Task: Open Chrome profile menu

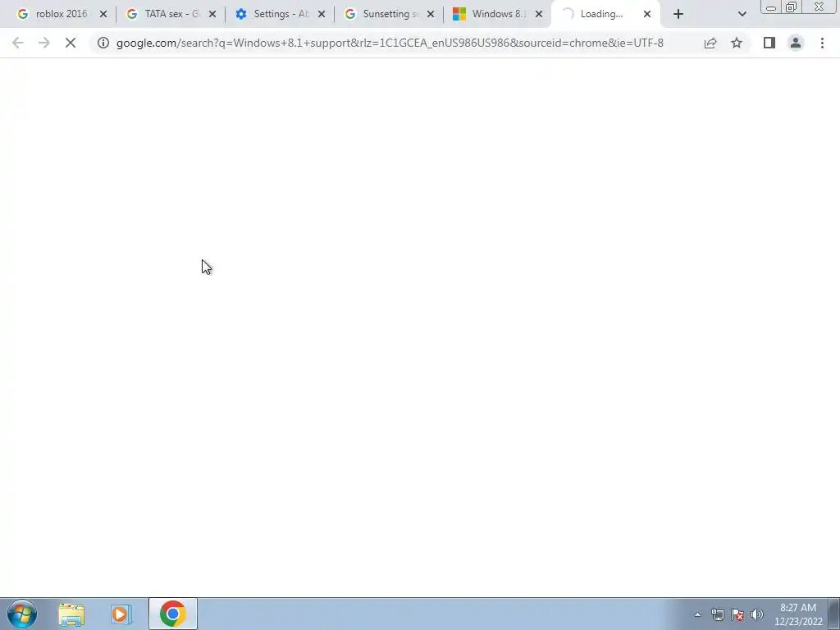Action: click(x=796, y=43)
